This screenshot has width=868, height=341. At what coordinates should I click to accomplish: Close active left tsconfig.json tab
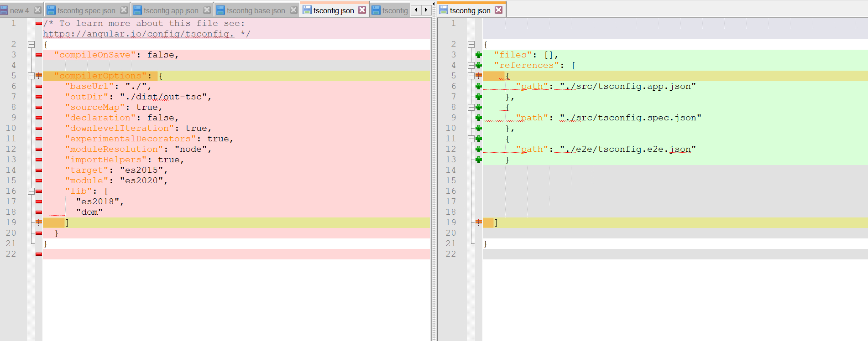pyautogui.click(x=362, y=10)
